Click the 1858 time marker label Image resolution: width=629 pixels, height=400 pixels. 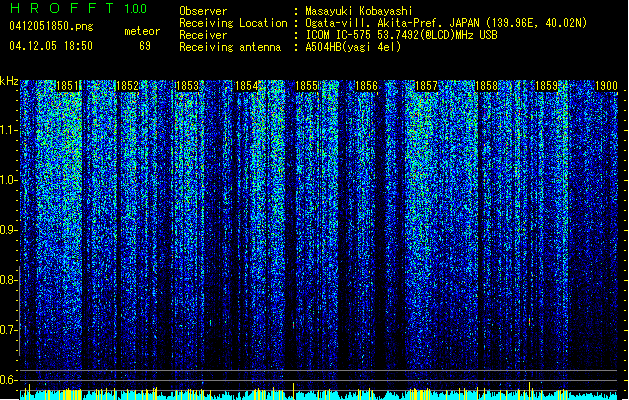coord(486,86)
